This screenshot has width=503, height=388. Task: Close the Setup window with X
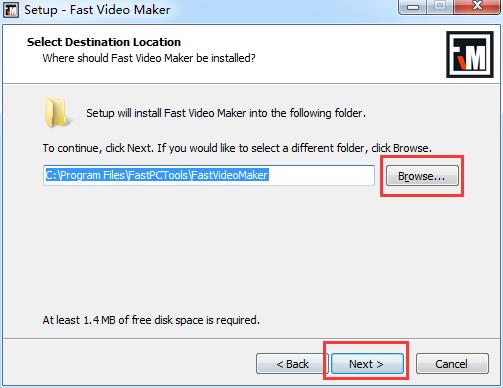pyautogui.click(x=477, y=7)
